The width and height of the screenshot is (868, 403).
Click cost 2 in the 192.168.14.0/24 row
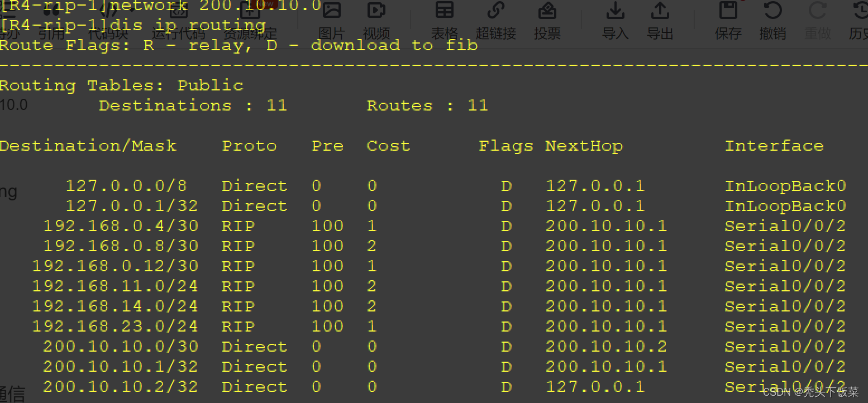[372, 306]
